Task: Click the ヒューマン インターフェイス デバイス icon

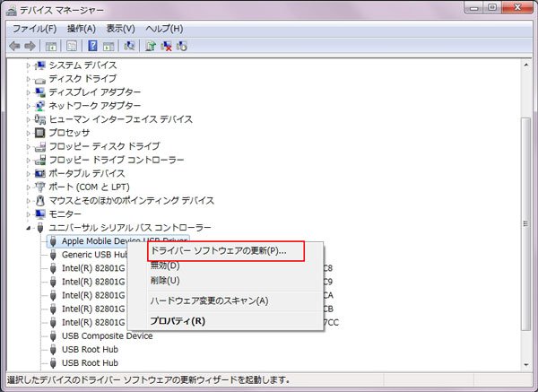Action: click(40, 119)
